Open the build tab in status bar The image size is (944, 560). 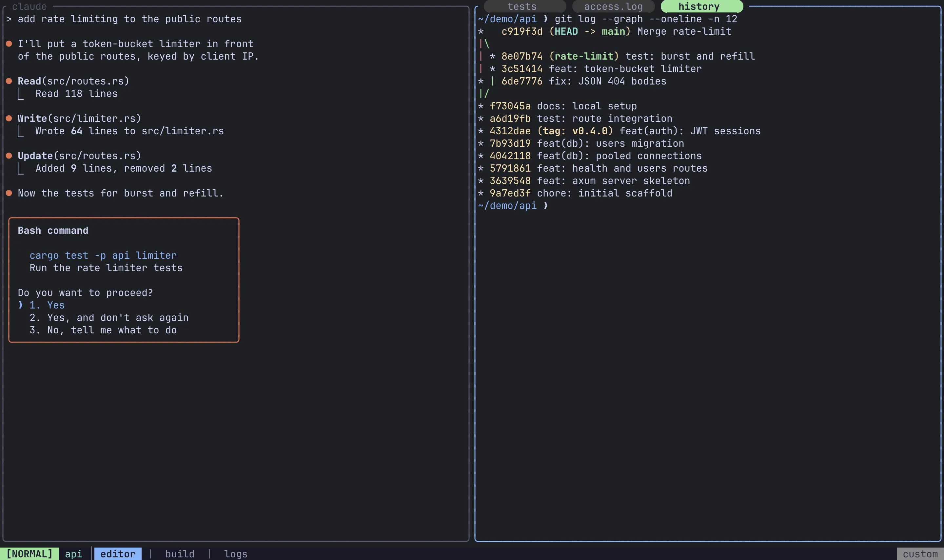[180, 553]
